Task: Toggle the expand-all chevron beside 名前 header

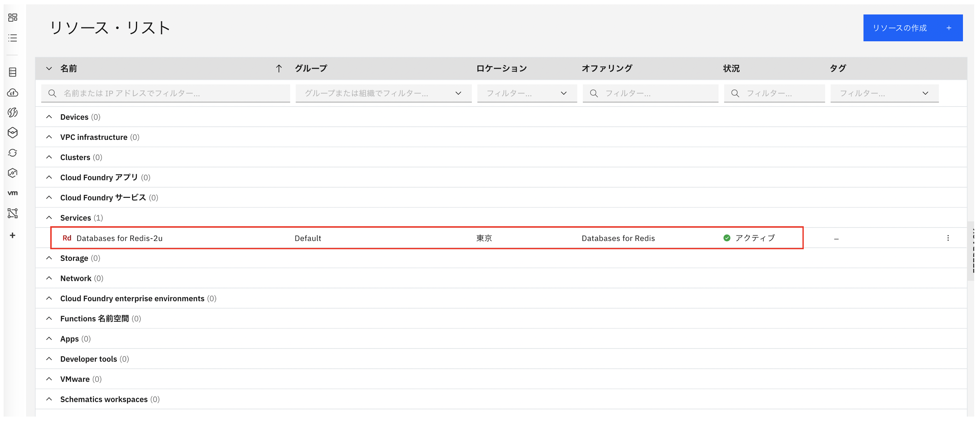Action: (x=49, y=68)
